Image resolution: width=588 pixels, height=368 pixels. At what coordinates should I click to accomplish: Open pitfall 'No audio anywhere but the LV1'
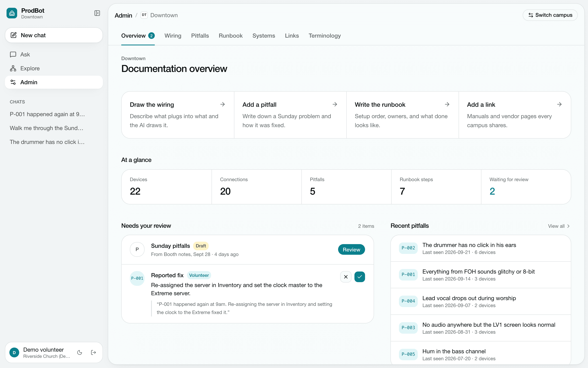click(481, 328)
